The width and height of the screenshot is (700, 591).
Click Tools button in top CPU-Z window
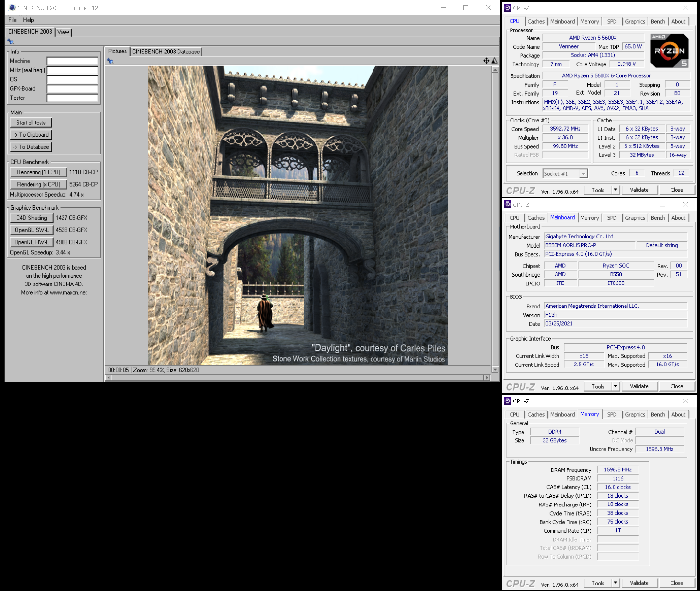[598, 190]
